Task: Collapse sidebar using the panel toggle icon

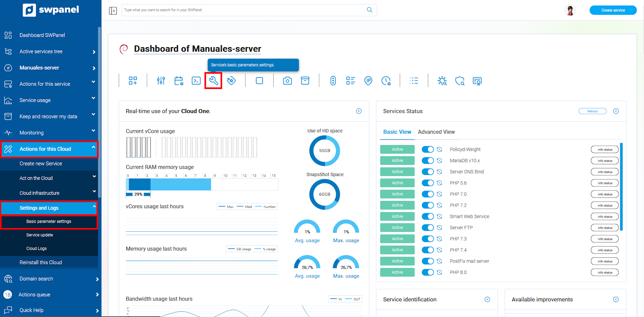Action: (113, 10)
